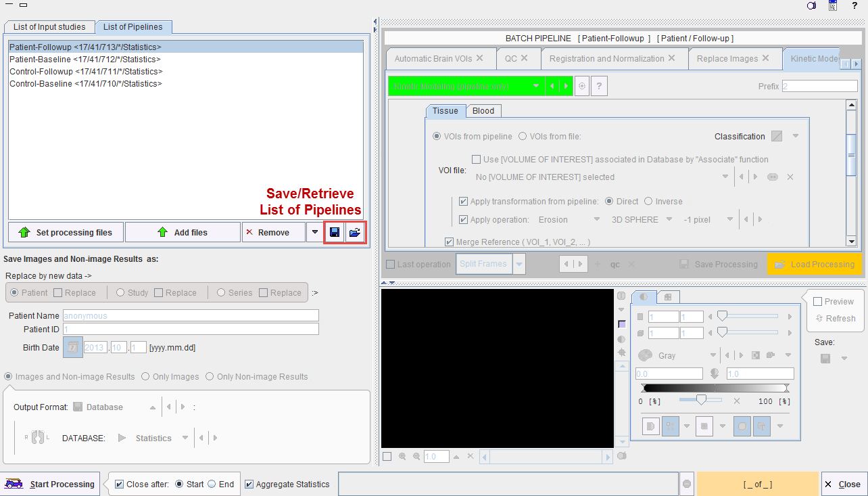Open the Erosion operation dropdown

point(597,220)
